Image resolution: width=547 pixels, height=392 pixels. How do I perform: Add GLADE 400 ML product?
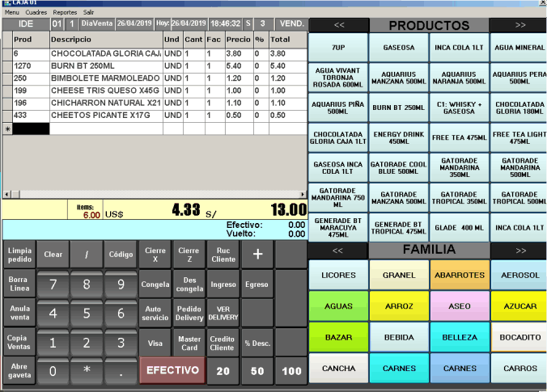pyautogui.click(x=459, y=228)
